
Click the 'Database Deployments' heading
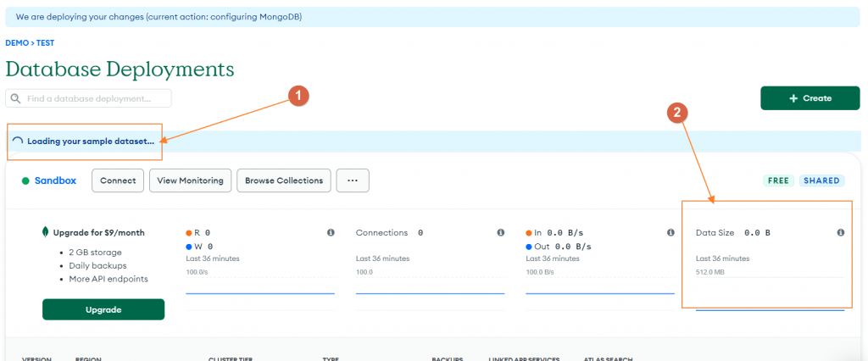coord(120,69)
